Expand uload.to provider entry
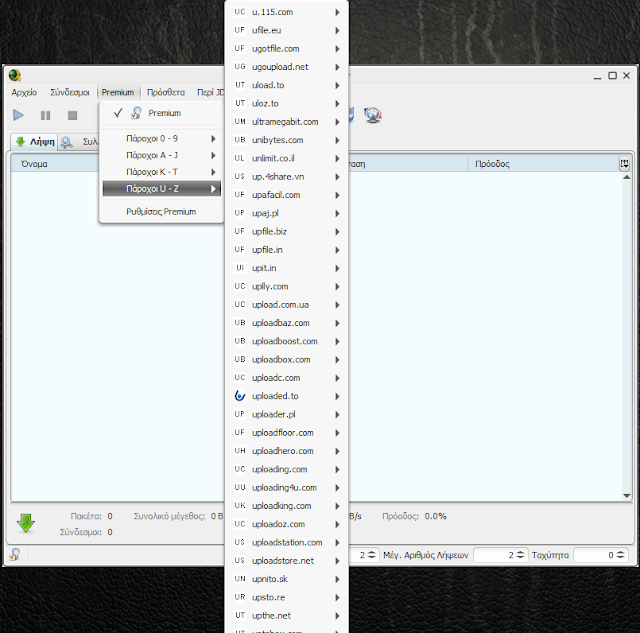640x633 pixels. point(287,85)
